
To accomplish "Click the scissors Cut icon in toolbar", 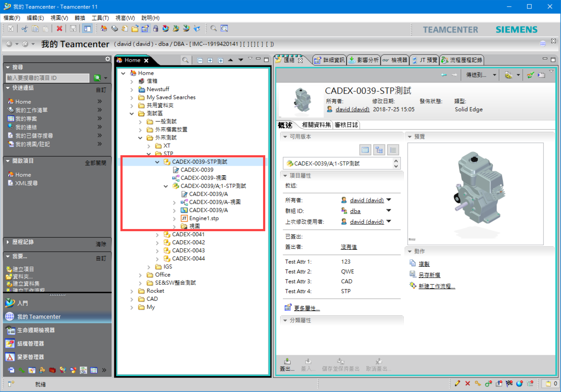I will click(24, 29).
